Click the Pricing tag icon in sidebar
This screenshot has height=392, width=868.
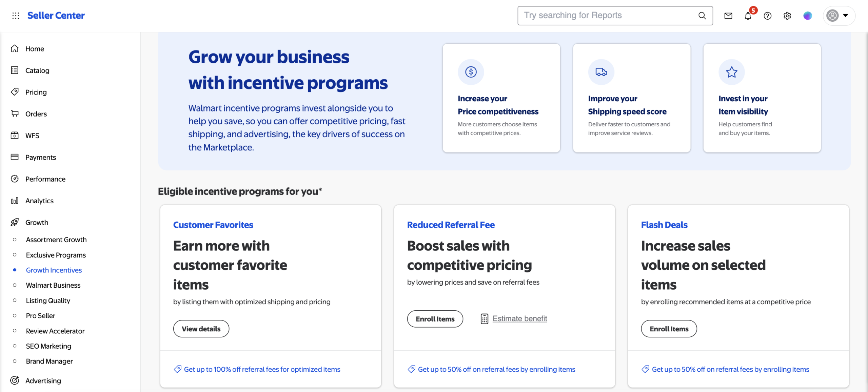[x=15, y=92]
